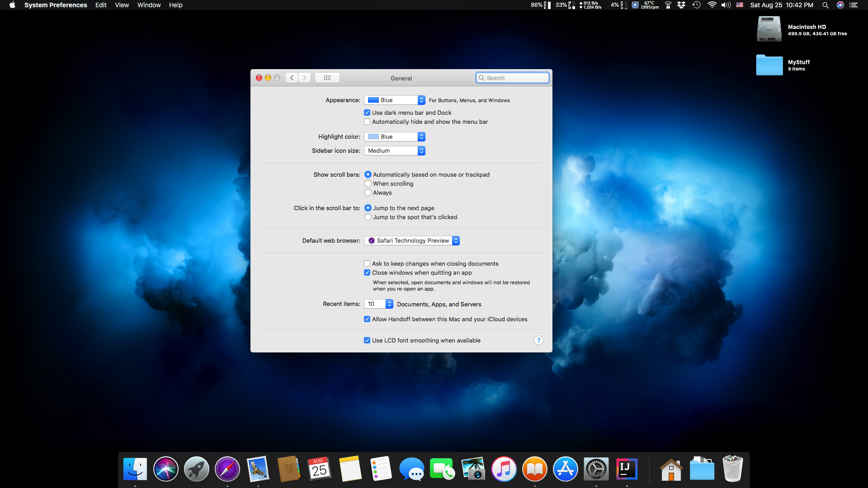Open the View menu

(122, 5)
